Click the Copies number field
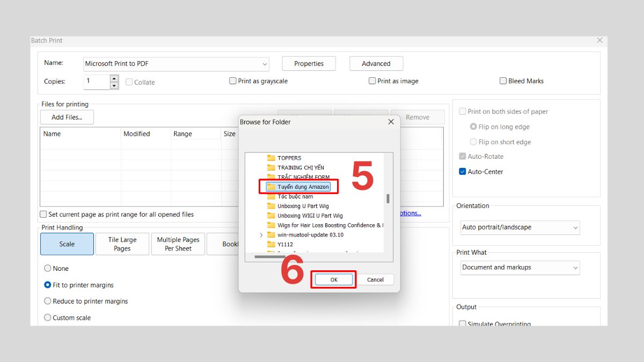The image size is (644, 362). pos(97,82)
